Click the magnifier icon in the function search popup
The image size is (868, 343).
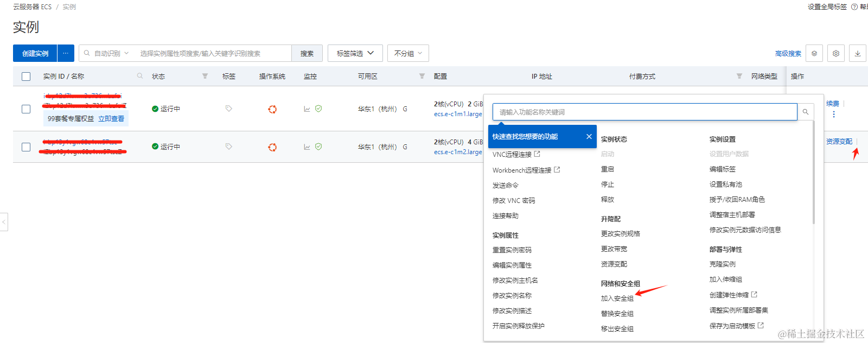pos(806,112)
